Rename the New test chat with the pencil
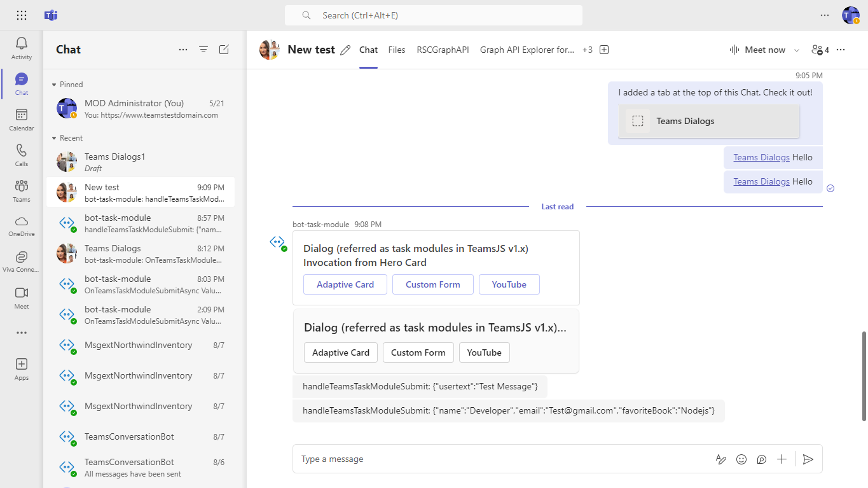Image resolution: width=868 pixels, height=488 pixels. coord(345,50)
